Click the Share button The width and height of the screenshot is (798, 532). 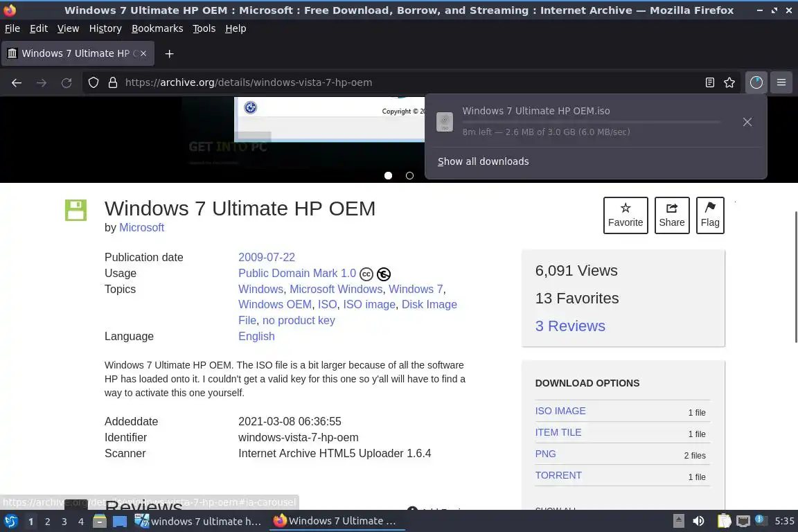tap(672, 215)
